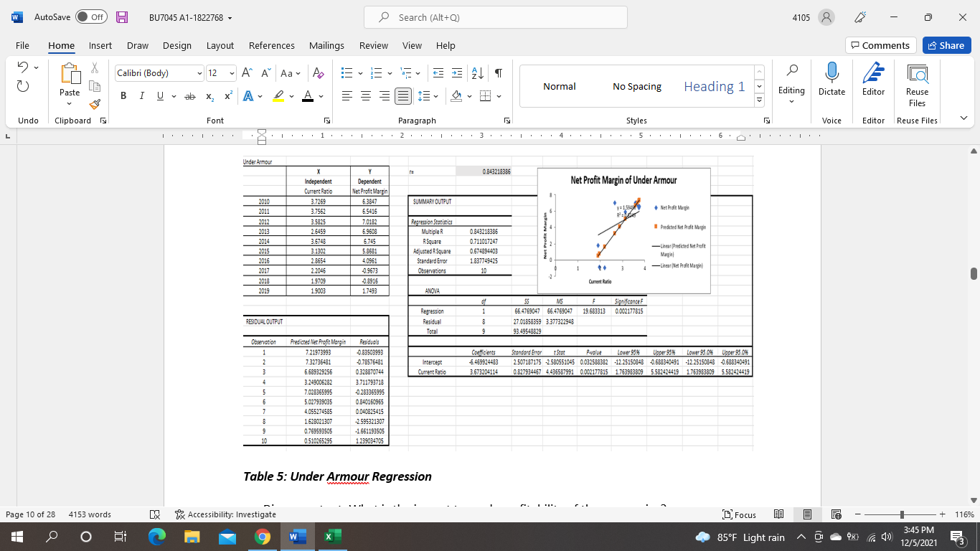Open the Calibri font dropdown
Screen dimensions: 980x551
tap(199, 73)
